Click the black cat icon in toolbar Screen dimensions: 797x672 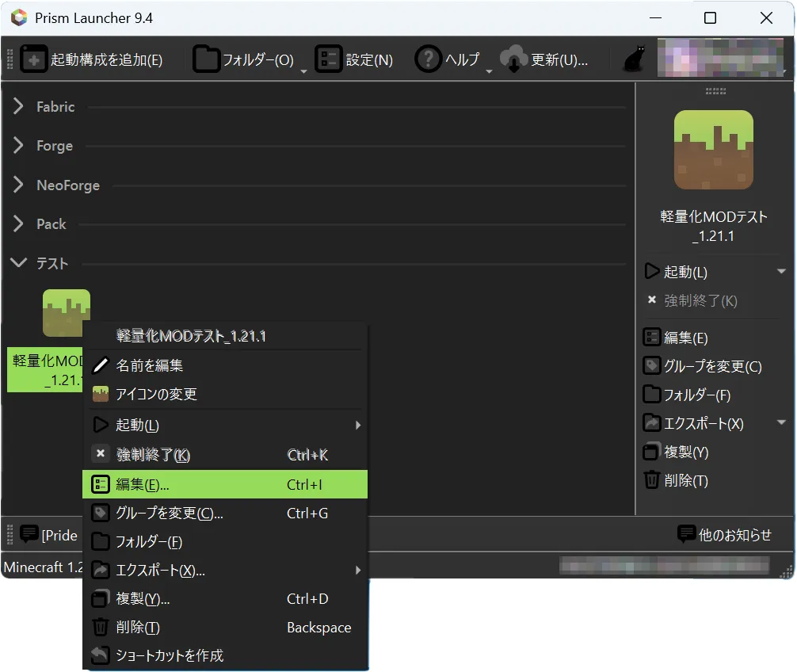(633, 60)
